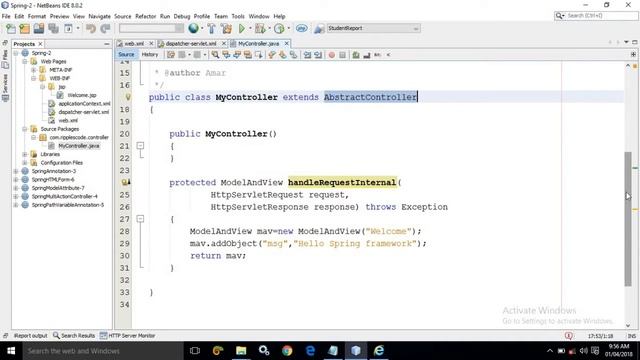Click the Shift Line Left editor icon
This screenshot has height=360, width=640.
click(x=307, y=55)
